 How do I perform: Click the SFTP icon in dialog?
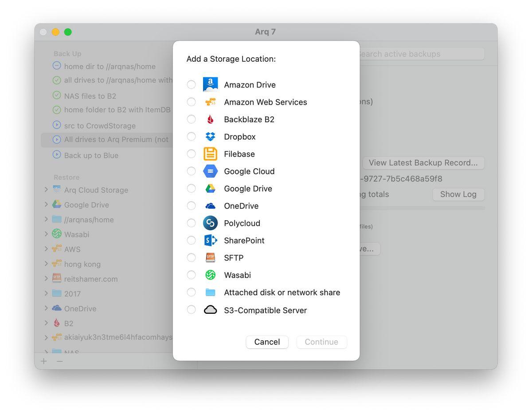pos(210,257)
